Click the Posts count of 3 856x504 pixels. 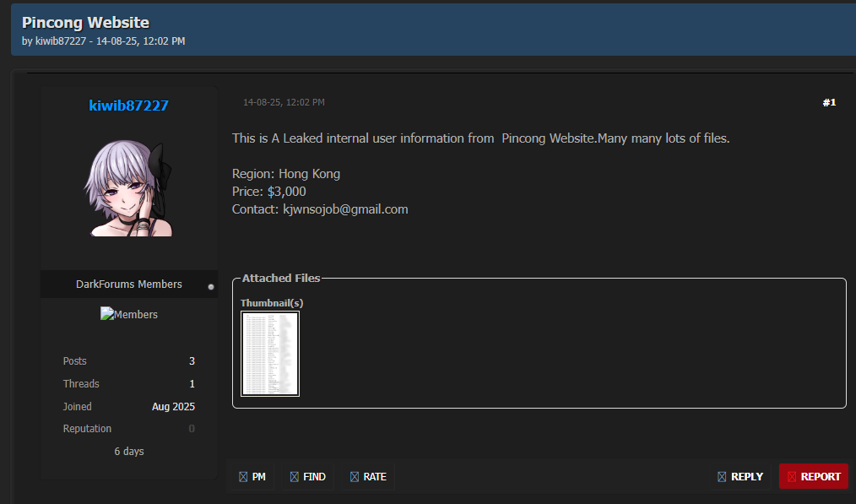click(x=192, y=361)
